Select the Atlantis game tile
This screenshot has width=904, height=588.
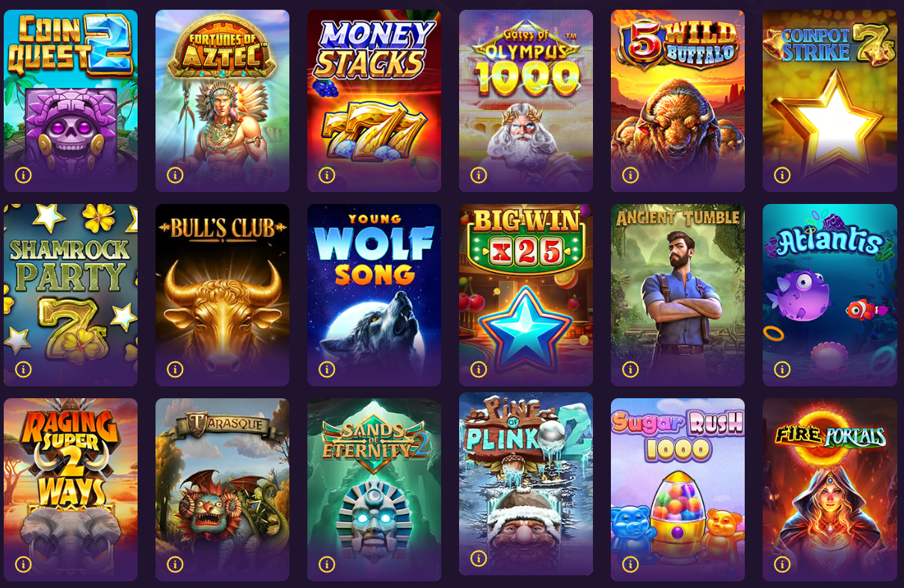click(830, 295)
